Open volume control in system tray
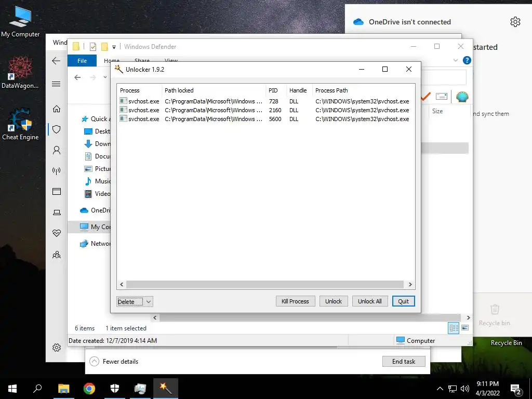The width and height of the screenshot is (532, 399). [x=465, y=389]
